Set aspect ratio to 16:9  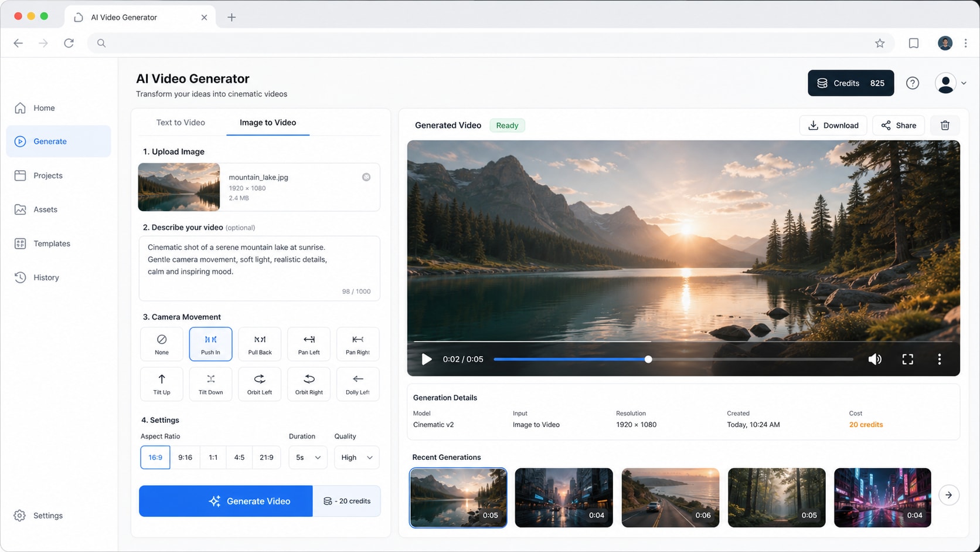(155, 458)
